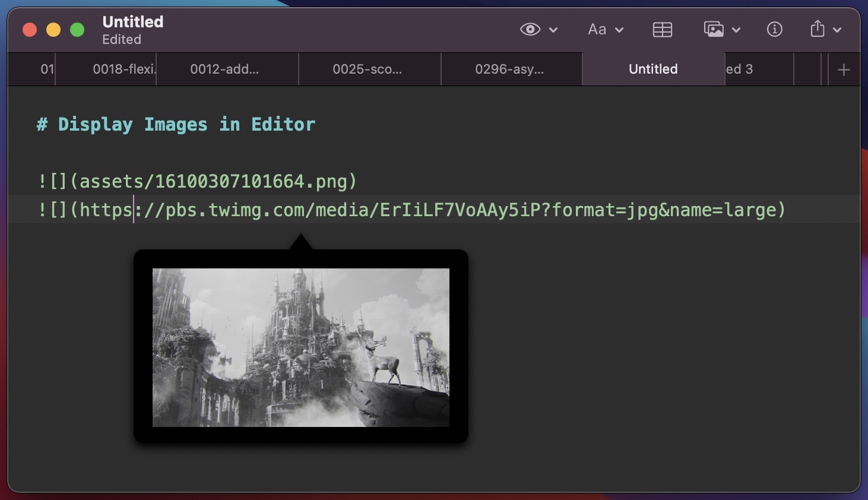Open the document info icon
Screen dimensions: 868x500
[x=774, y=30]
